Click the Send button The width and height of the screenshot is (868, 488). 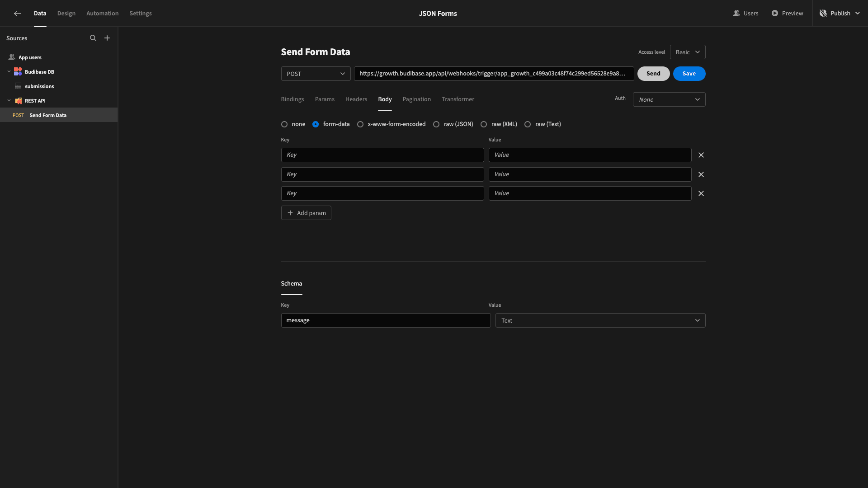[653, 74]
